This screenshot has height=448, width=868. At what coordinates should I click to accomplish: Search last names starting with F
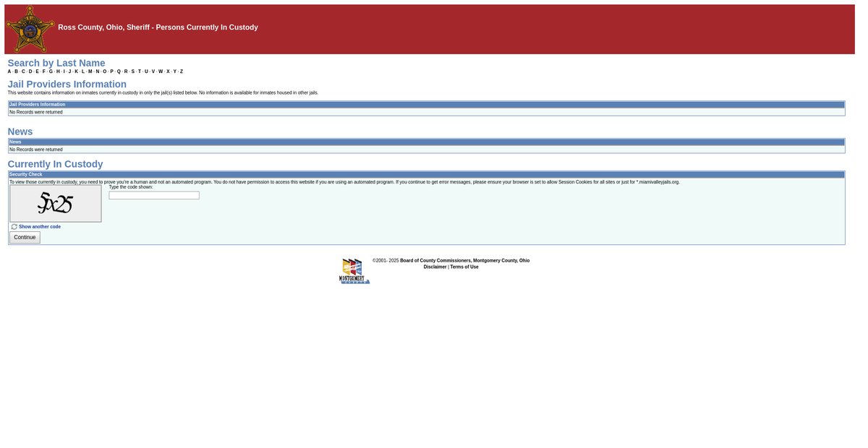(x=43, y=72)
